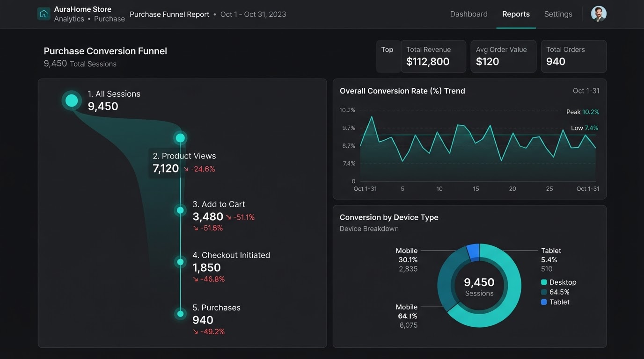Viewport: 644px width, 359px height.
Task: Open the Settings tab
Action: click(x=558, y=14)
